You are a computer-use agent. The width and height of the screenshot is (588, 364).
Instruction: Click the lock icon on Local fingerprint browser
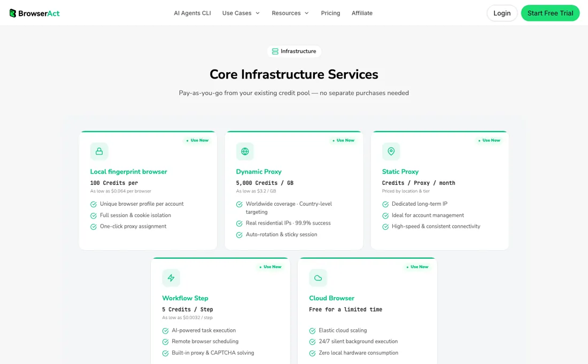[99, 151]
